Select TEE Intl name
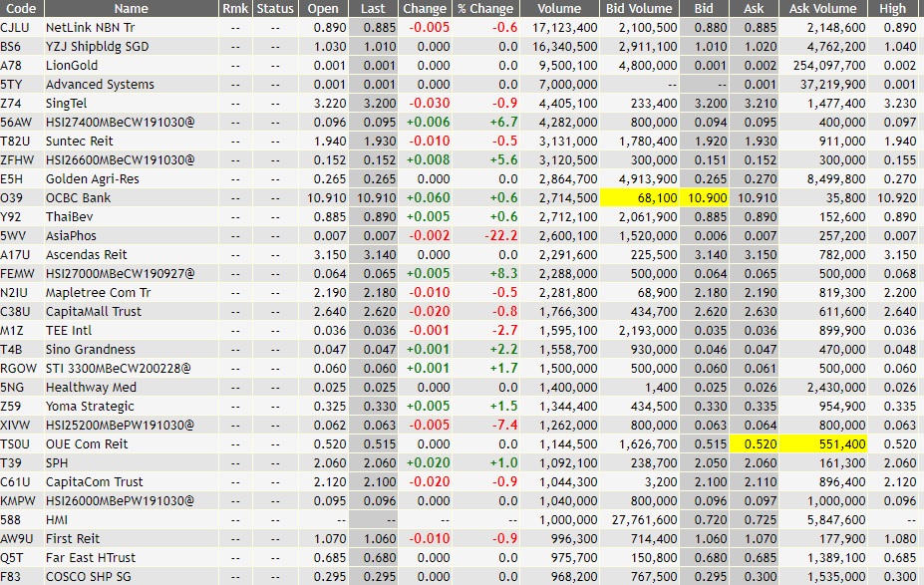 pyautogui.click(x=69, y=331)
